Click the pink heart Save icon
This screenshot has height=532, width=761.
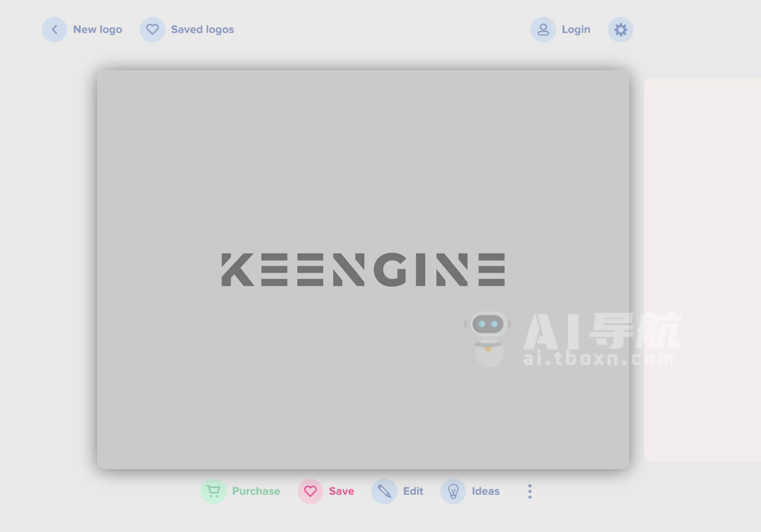(310, 491)
